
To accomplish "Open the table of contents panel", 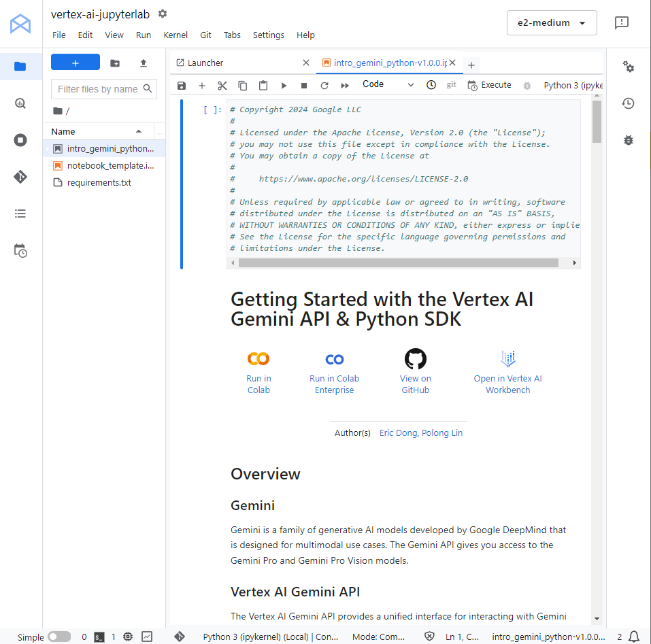I will pyautogui.click(x=20, y=214).
